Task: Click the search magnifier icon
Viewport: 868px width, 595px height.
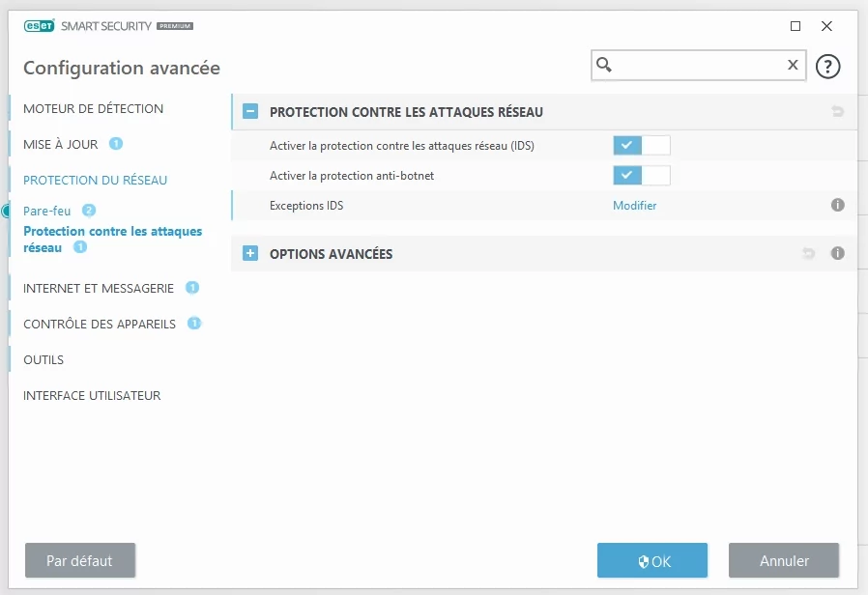Action: [x=604, y=65]
